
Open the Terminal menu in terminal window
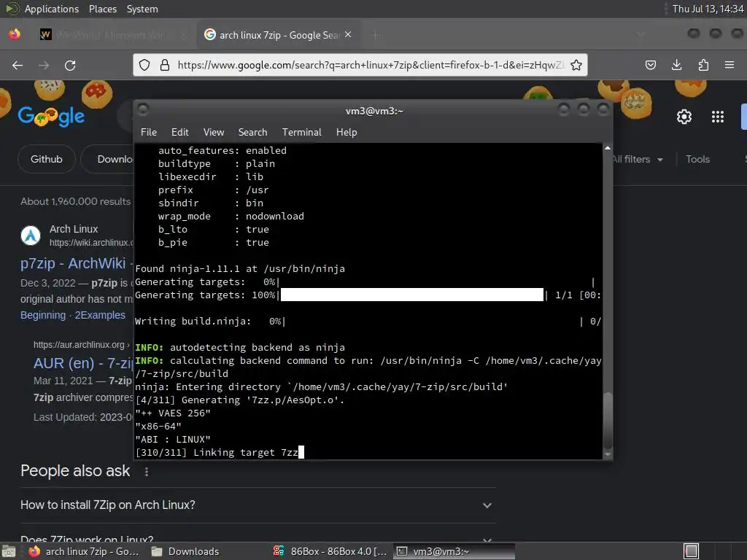tap(302, 133)
